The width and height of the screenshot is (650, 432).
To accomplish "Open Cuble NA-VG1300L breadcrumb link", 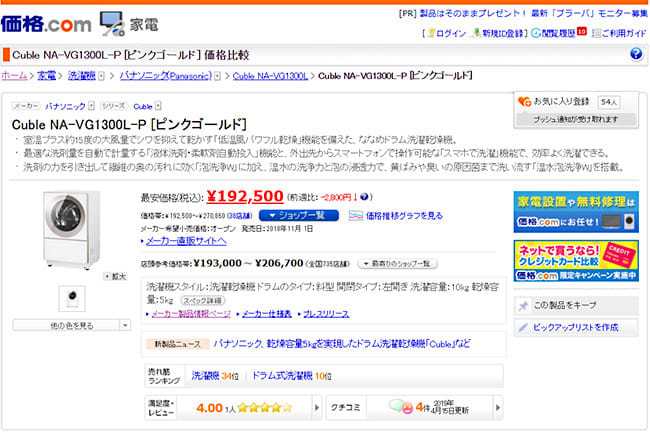I will tap(270, 76).
